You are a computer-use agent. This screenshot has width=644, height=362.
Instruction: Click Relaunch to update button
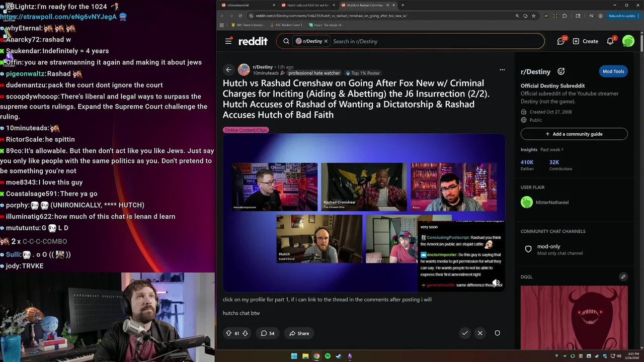(622, 16)
